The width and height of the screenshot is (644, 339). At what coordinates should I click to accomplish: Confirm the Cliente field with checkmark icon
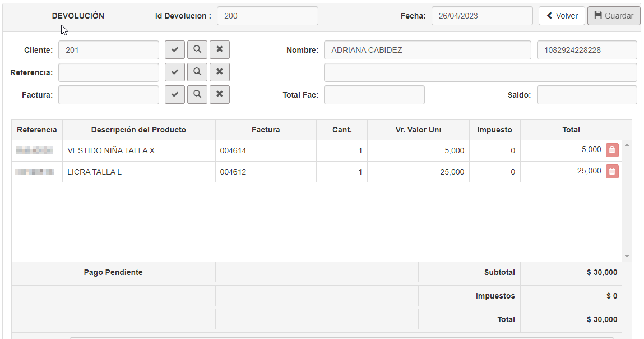pyautogui.click(x=175, y=50)
